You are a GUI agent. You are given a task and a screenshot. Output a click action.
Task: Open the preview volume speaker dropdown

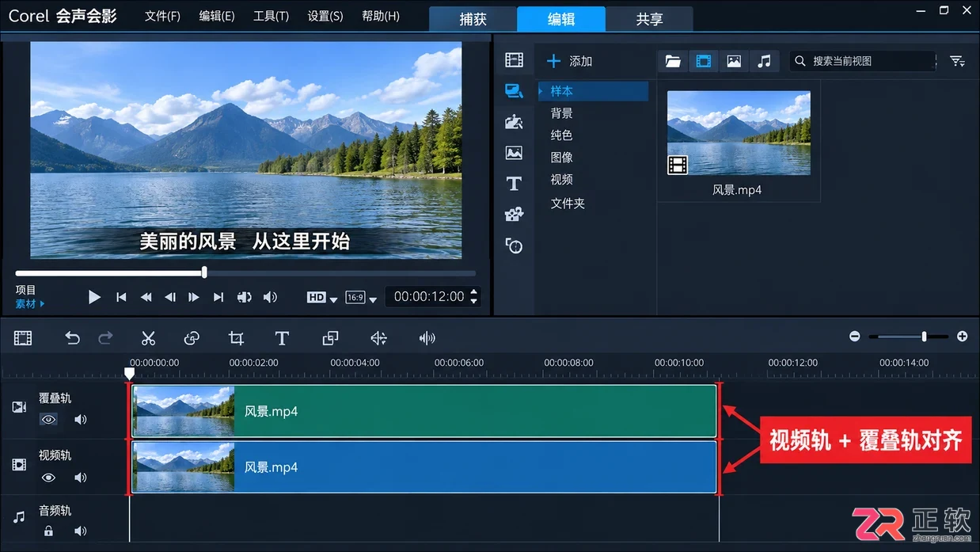pos(270,297)
